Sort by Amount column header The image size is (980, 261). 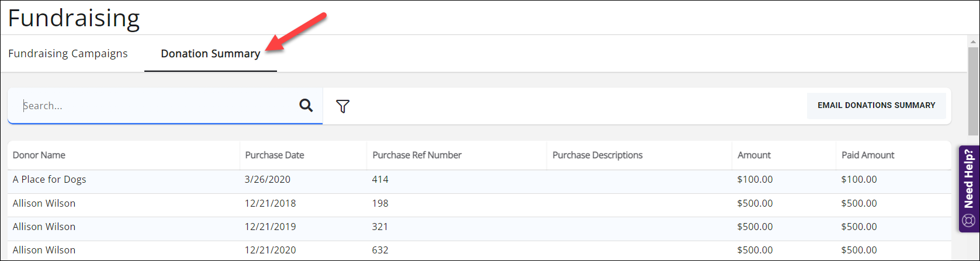(x=754, y=155)
